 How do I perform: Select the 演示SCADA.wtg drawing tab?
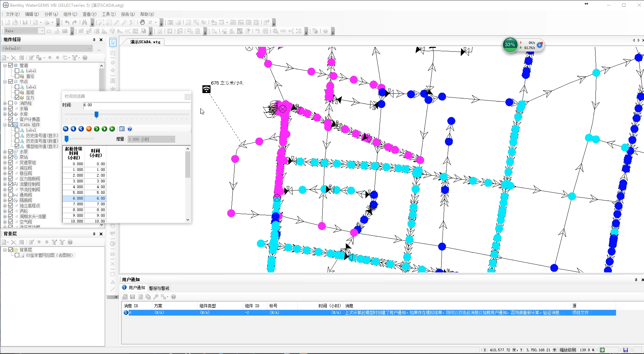point(146,42)
